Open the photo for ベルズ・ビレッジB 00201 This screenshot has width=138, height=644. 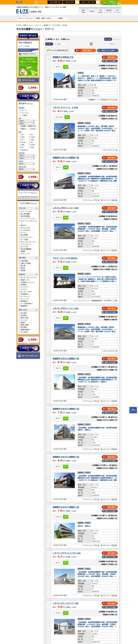tap(64, 281)
